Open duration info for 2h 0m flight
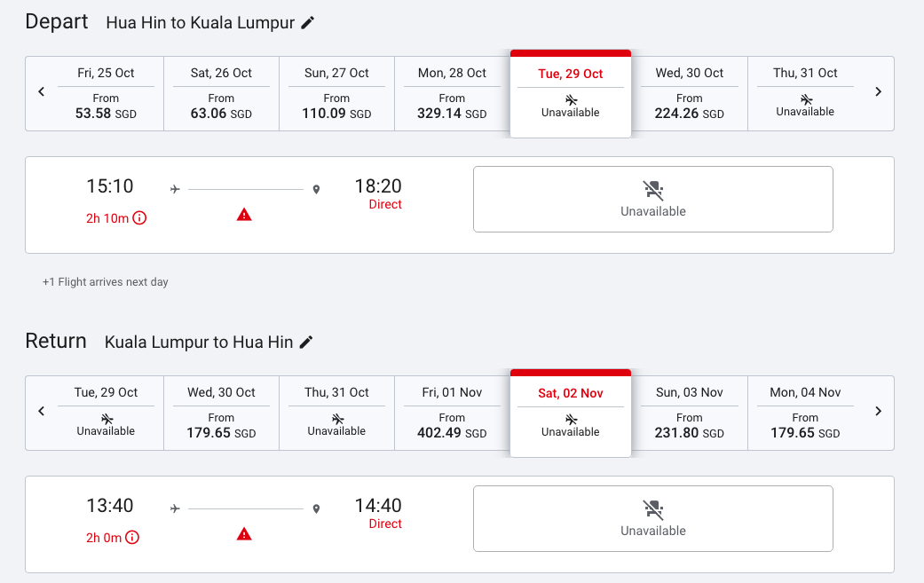This screenshot has width=924, height=583. (x=132, y=537)
